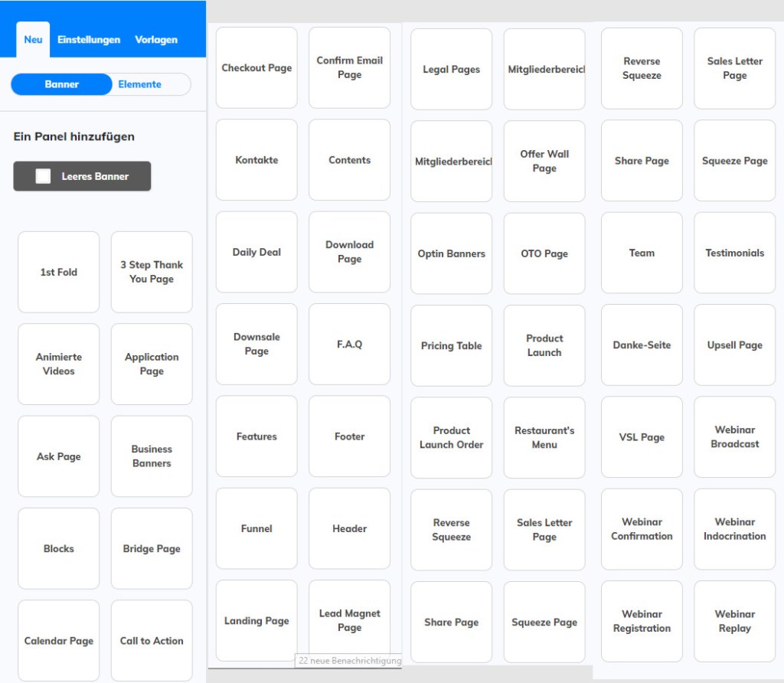Toggle to the Elemente view

click(x=140, y=84)
